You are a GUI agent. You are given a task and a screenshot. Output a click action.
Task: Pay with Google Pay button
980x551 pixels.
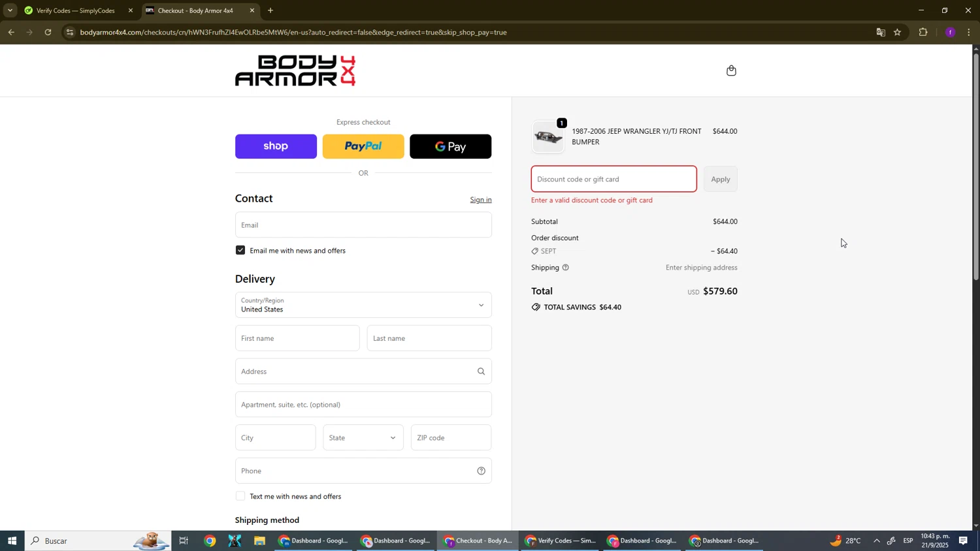[451, 146]
